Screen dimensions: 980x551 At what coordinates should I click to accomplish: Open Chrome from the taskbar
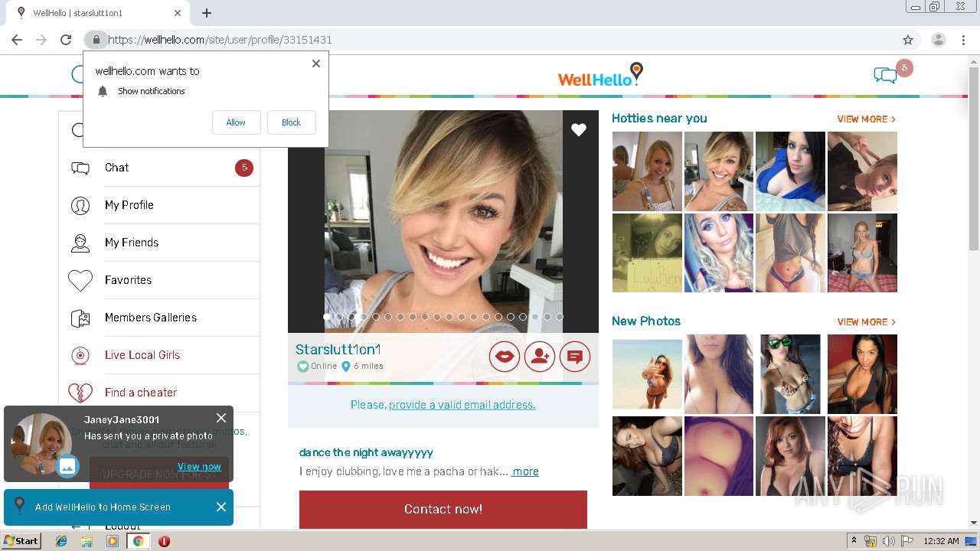pos(138,541)
